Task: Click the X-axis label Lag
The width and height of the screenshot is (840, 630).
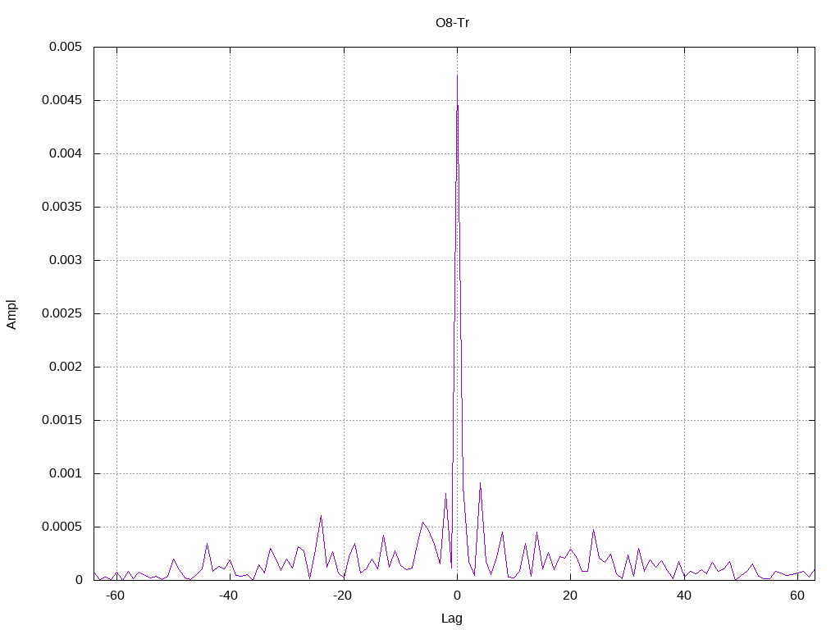Action: click(452, 619)
